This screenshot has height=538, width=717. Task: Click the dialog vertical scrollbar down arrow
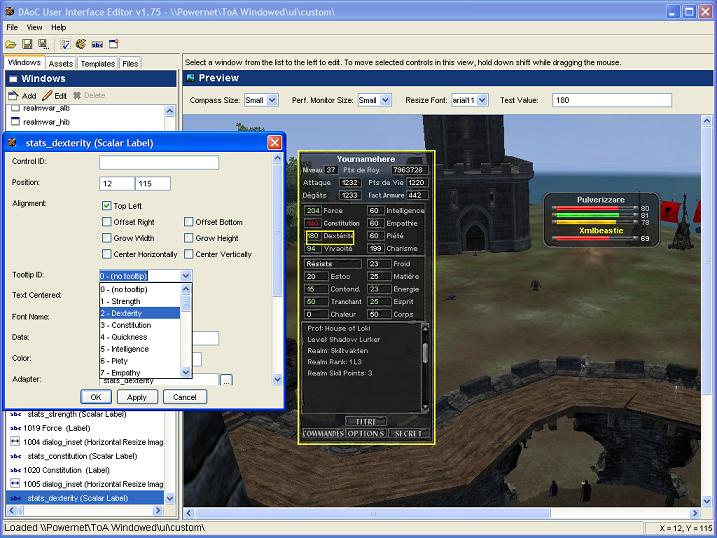[x=277, y=379]
